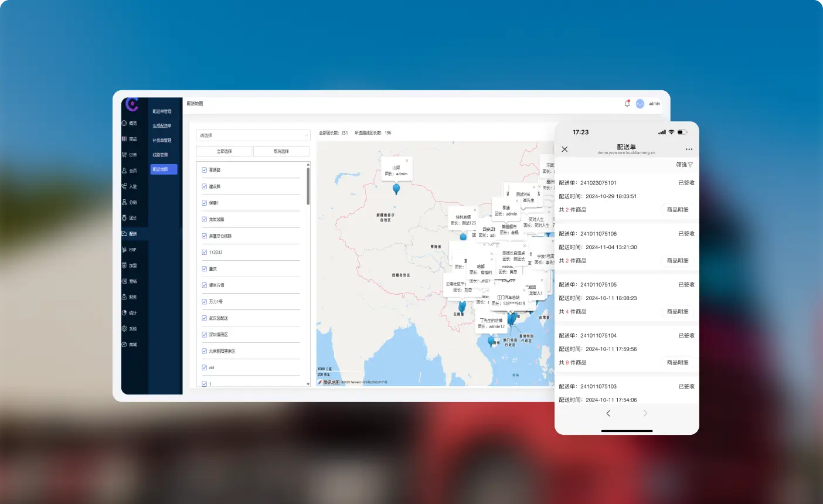Click the route list scrollbar thumb

308,186
